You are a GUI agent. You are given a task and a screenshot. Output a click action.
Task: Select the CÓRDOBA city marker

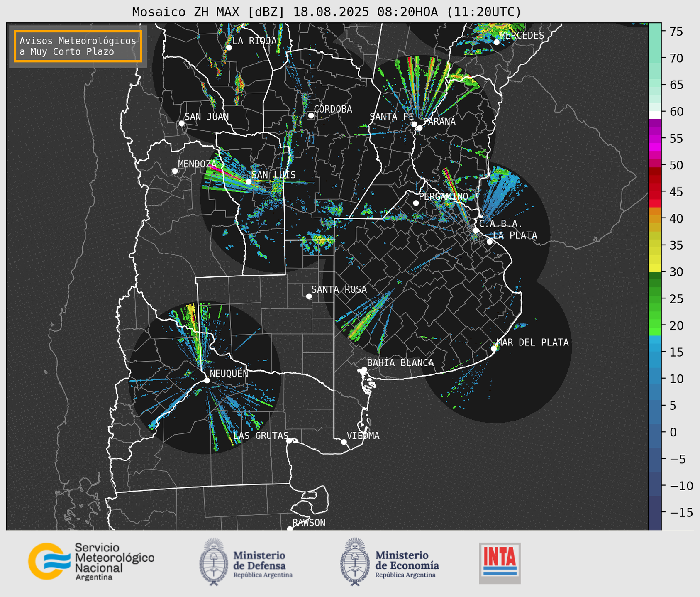(311, 115)
